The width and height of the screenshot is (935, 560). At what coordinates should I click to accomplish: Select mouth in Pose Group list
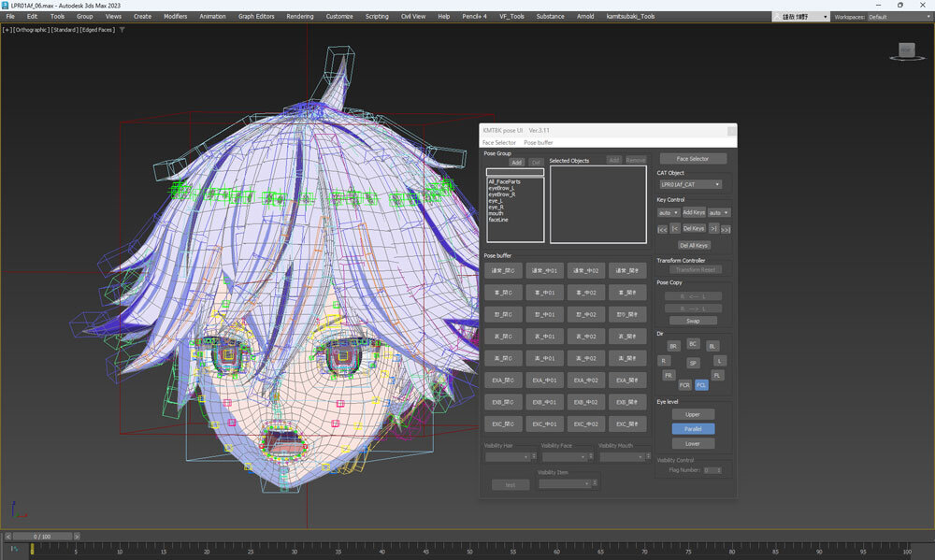(496, 213)
